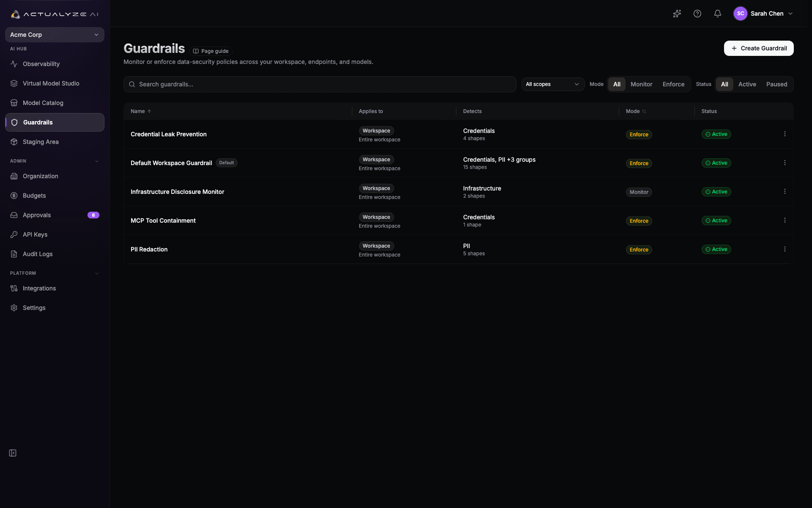Open Model Catalog page
Screen dimensions: 812x508
click(55, 103)
